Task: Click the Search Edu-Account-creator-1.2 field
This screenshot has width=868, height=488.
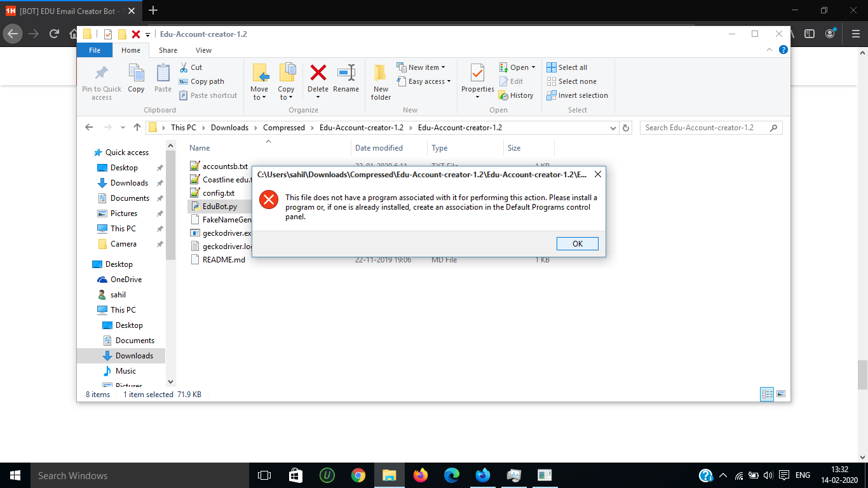Action: click(x=705, y=128)
